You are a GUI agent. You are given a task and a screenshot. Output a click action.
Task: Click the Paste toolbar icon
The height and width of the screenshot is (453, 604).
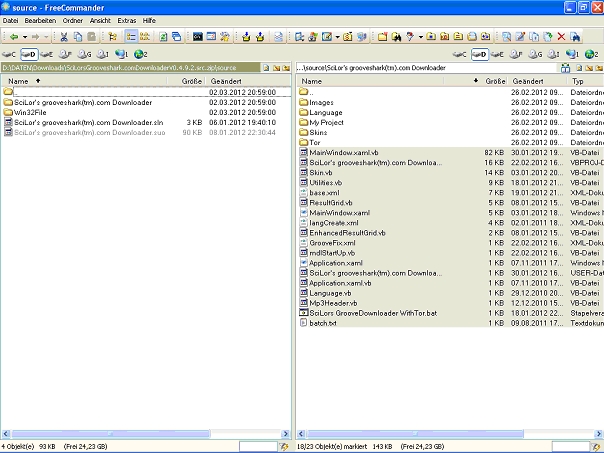point(92,37)
